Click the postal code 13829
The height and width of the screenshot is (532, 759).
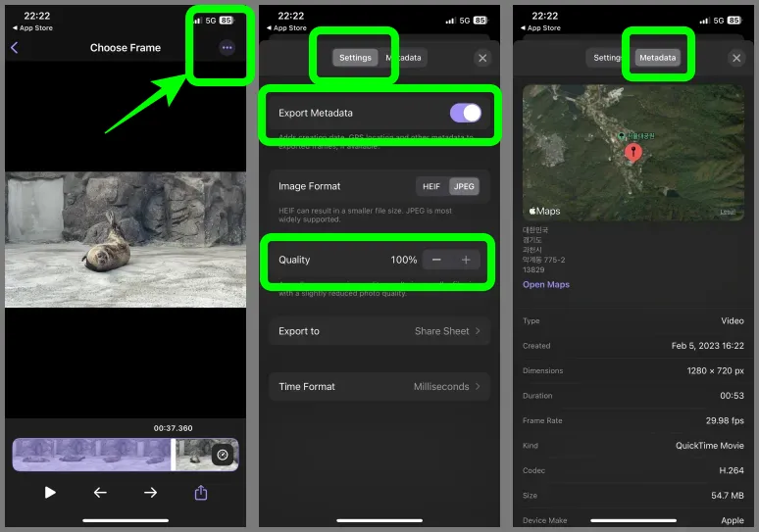[533, 269]
